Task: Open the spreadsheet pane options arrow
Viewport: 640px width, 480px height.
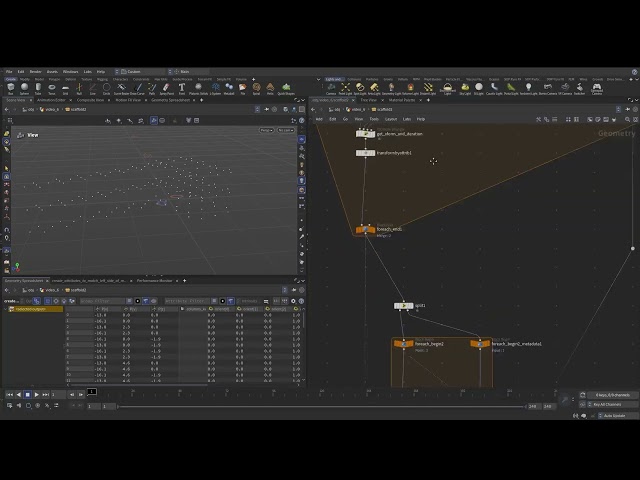Action: coord(303,281)
